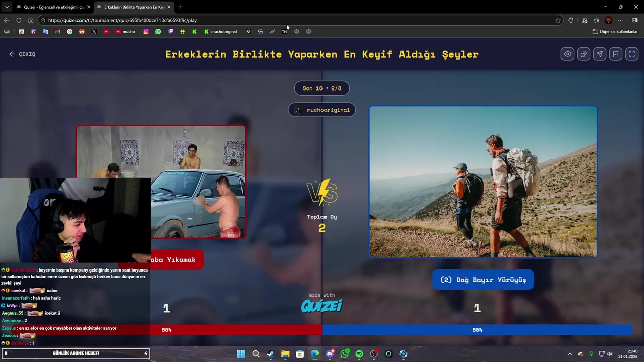The height and width of the screenshot is (362, 644).
Task: Open a new browser tab
Action: 181,7
